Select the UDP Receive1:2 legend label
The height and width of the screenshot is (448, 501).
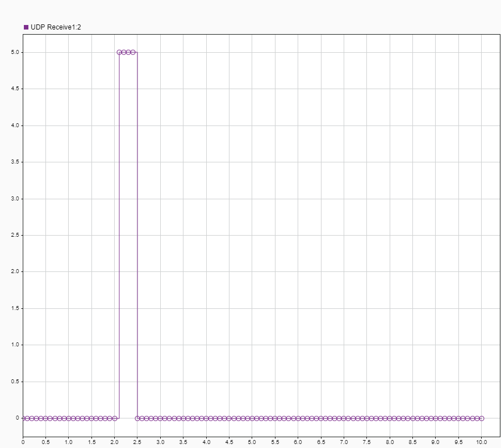pyautogui.click(x=56, y=27)
